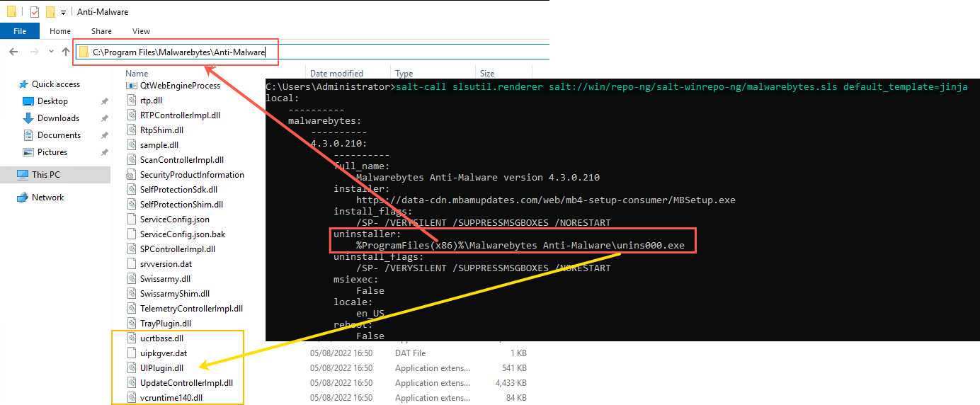
Task: Select SelfProtectionSdk.dll file
Action: pos(178,190)
